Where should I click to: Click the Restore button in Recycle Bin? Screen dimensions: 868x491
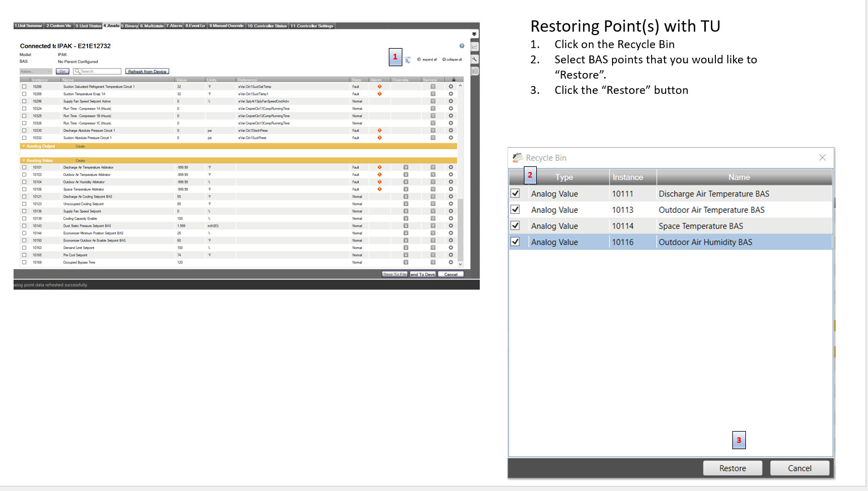pos(732,468)
